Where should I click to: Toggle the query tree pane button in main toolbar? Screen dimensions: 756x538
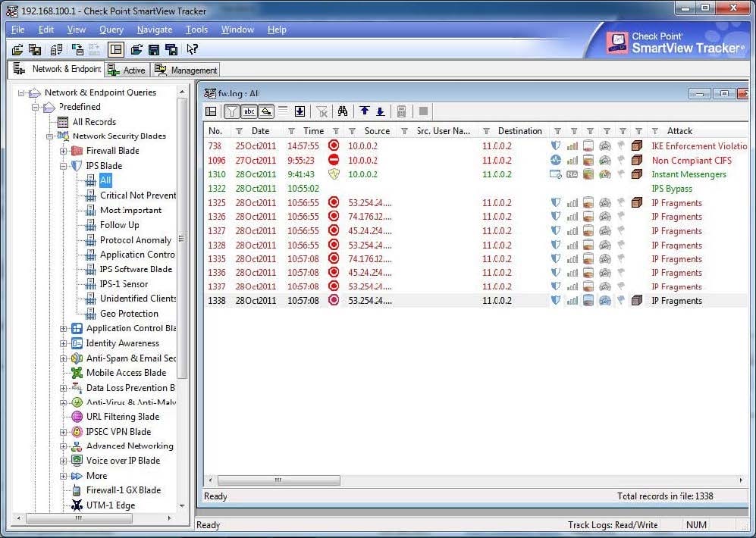click(x=115, y=49)
